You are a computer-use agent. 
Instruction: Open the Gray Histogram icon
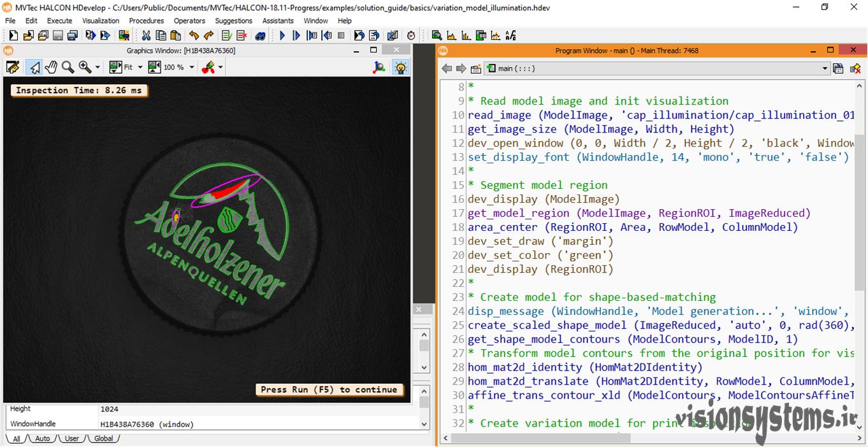(x=451, y=36)
